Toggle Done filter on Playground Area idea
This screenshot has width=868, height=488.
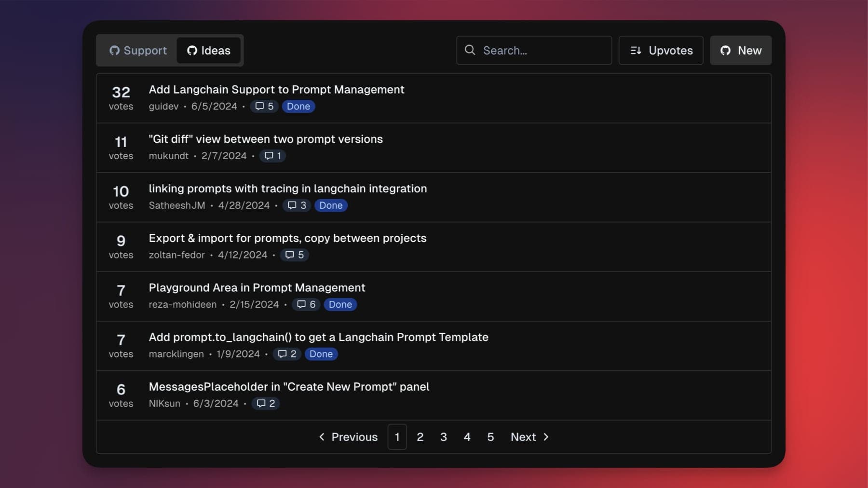click(x=340, y=304)
